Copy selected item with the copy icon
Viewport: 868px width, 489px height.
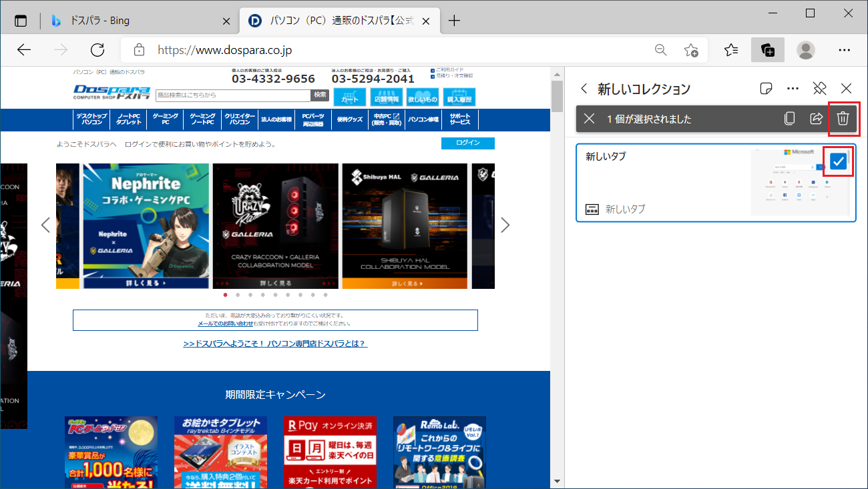(789, 119)
